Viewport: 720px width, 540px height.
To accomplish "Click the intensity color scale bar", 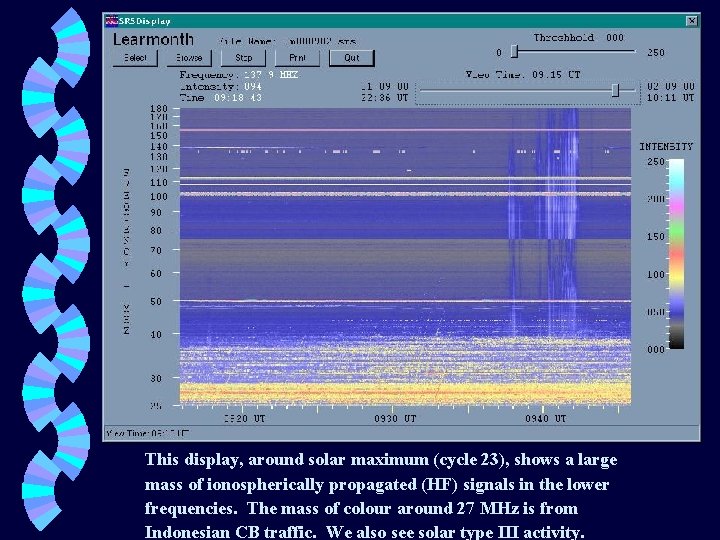I will pyautogui.click(x=676, y=254).
